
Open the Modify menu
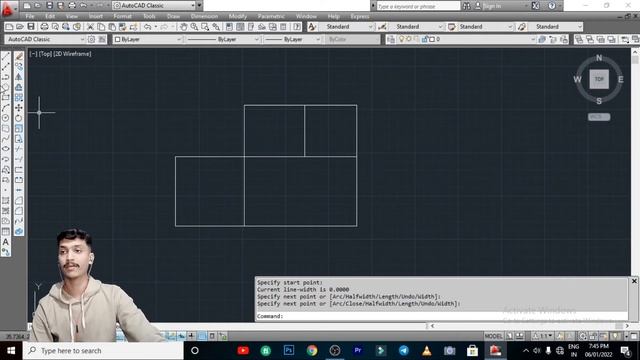tap(238, 16)
